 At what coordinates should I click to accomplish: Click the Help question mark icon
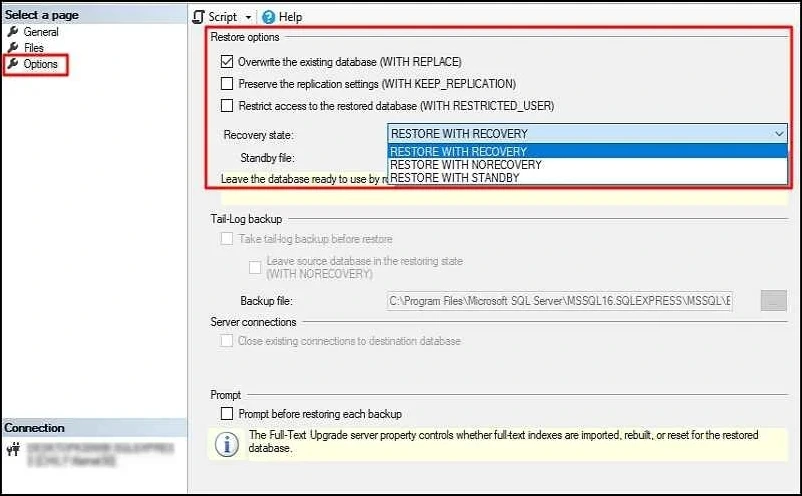click(x=268, y=17)
